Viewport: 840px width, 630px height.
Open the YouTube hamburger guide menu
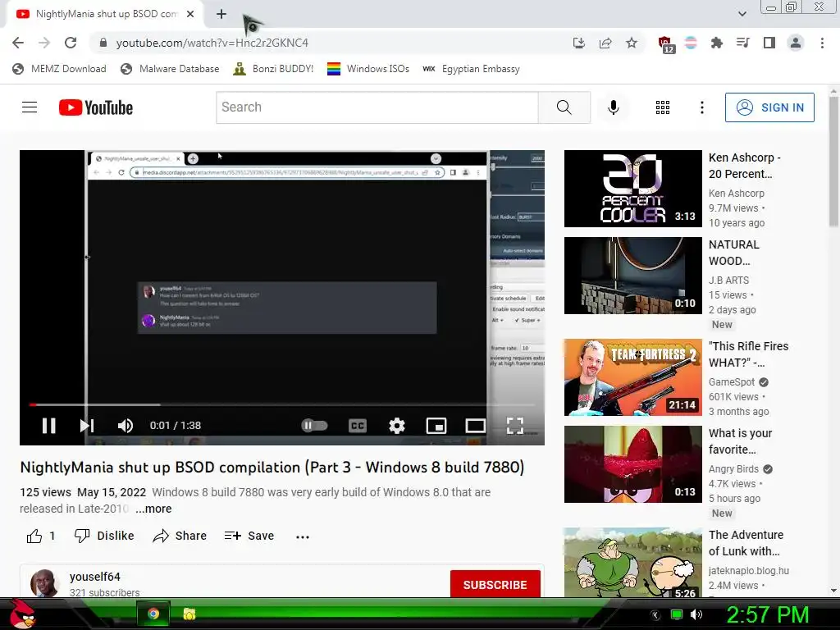[x=30, y=107]
